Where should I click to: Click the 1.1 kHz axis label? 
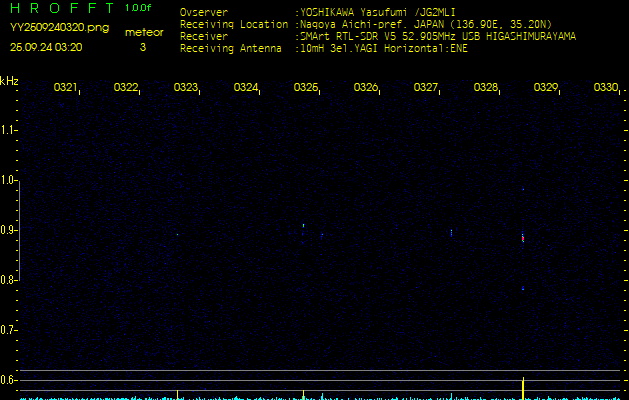(x=8, y=130)
